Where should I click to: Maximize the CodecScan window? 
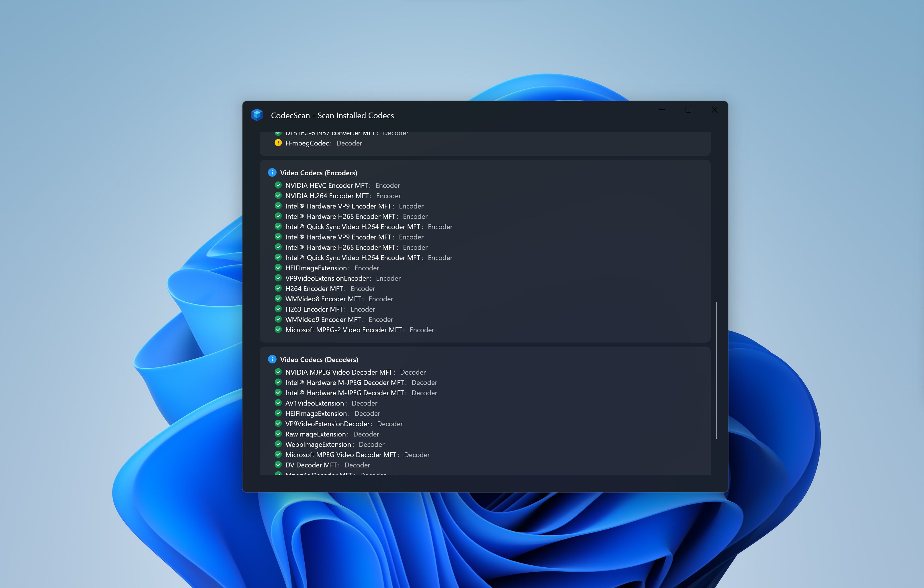688,110
